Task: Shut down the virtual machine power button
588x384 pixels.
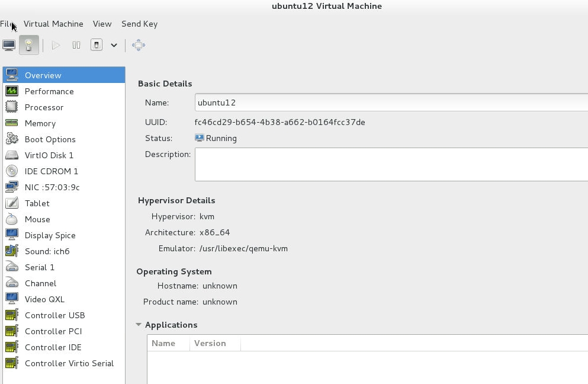Action: pos(97,45)
